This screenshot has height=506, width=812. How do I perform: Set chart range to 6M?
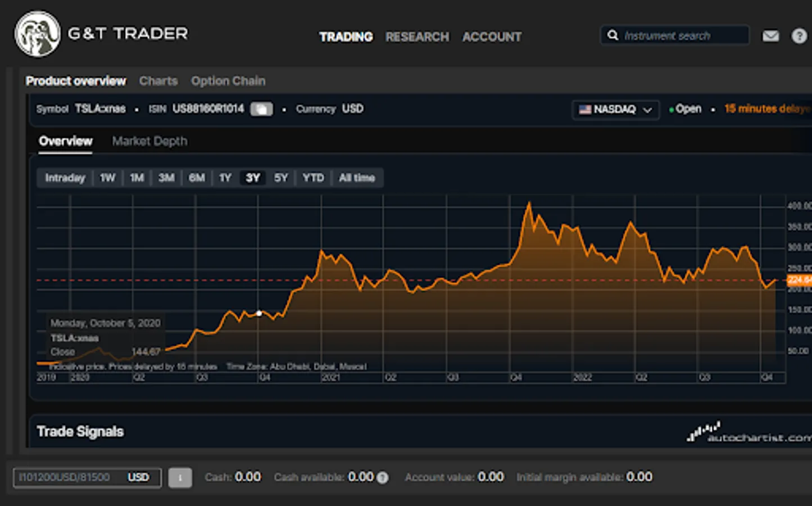click(197, 178)
